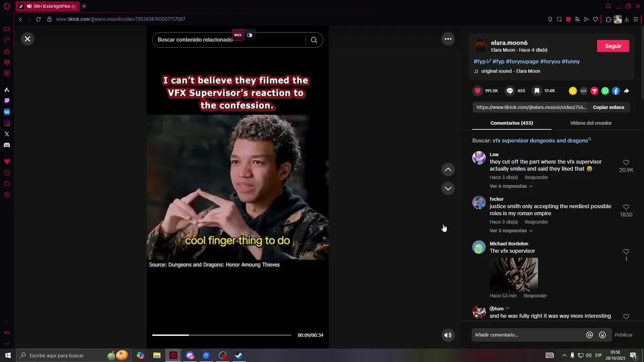Image resolution: width=644 pixels, height=362 pixels.
Task: Open browser history clock in sidebar
Action: (x=7, y=172)
